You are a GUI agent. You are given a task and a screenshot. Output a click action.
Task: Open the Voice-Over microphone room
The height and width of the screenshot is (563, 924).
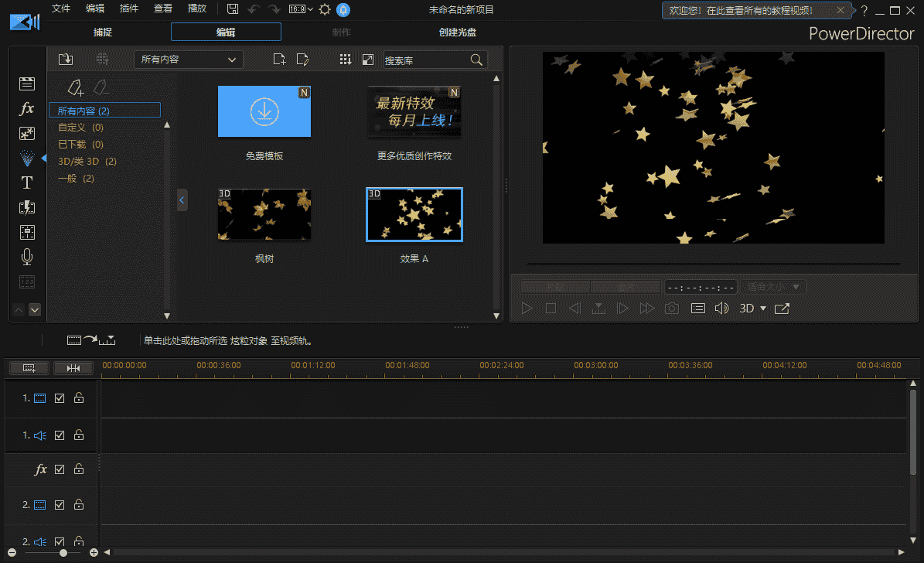(27, 257)
